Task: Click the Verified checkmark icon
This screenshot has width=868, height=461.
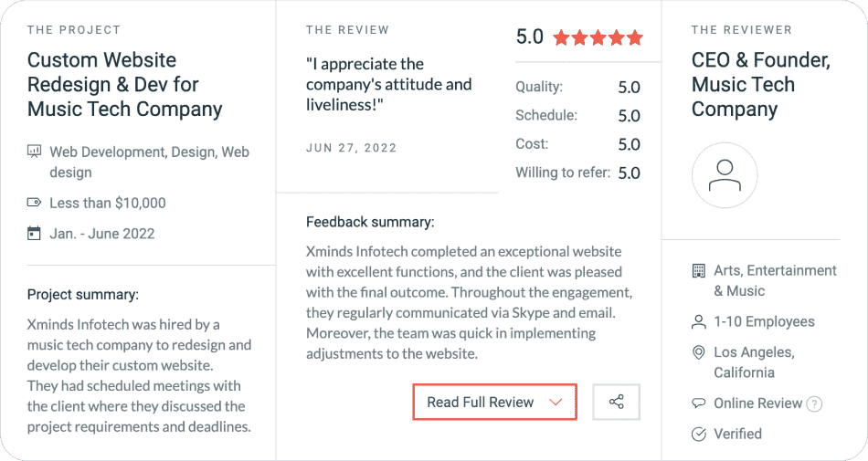Action: click(699, 434)
